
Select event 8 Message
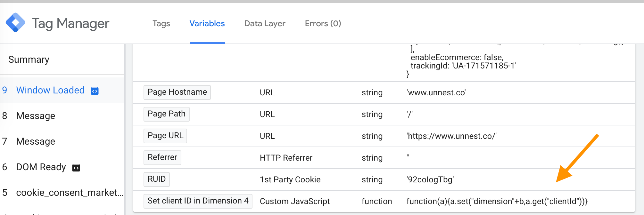tap(62, 116)
